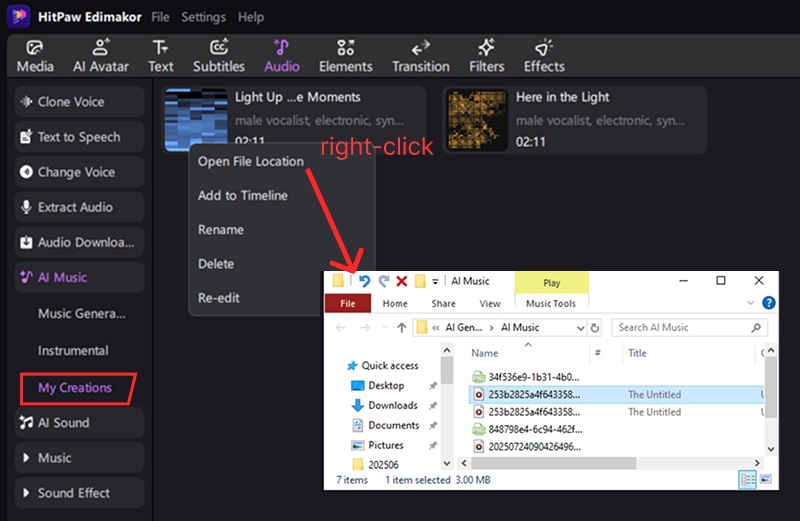Click the Play contextual tab header
This screenshot has width=800, height=521.
click(x=552, y=283)
